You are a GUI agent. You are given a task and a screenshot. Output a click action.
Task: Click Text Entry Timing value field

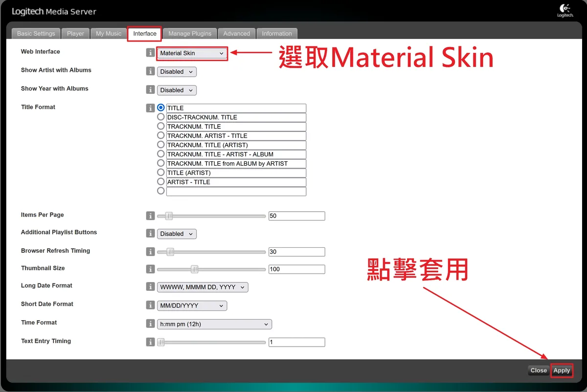(x=297, y=342)
